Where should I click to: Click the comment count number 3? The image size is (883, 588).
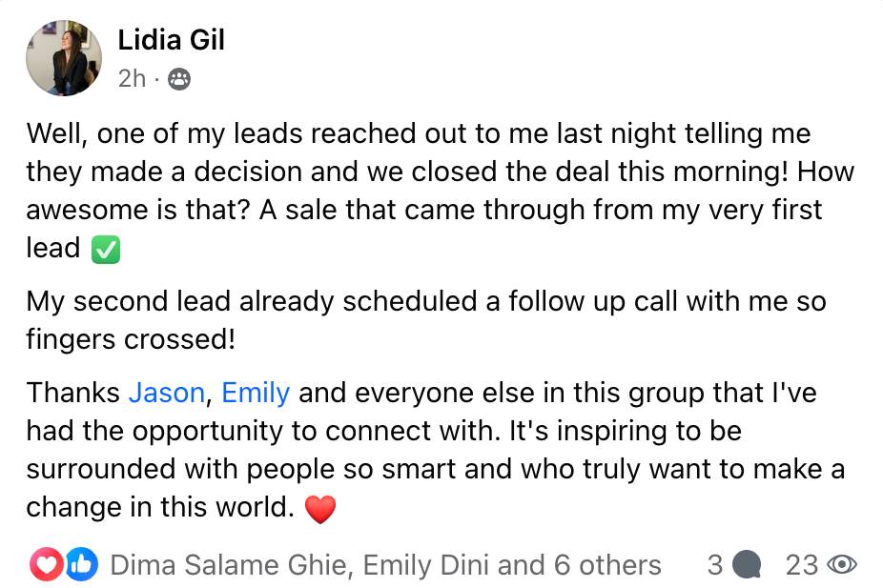[714, 565]
